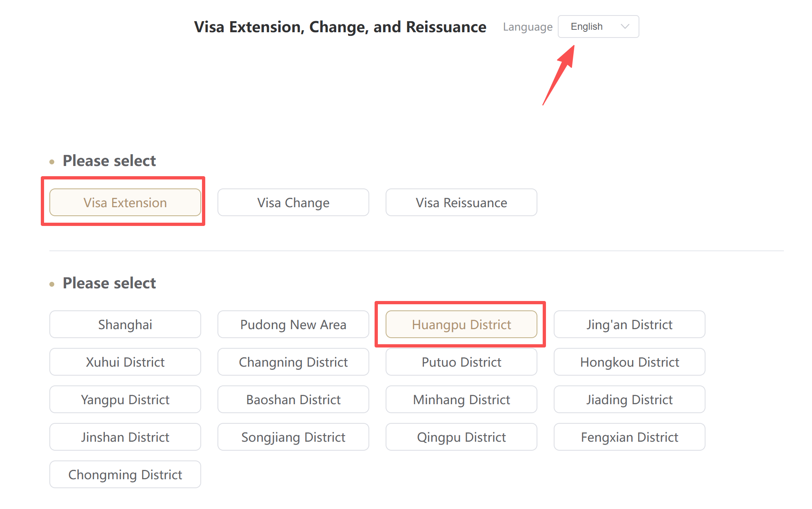Click the Language label text

pyautogui.click(x=528, y=27)
